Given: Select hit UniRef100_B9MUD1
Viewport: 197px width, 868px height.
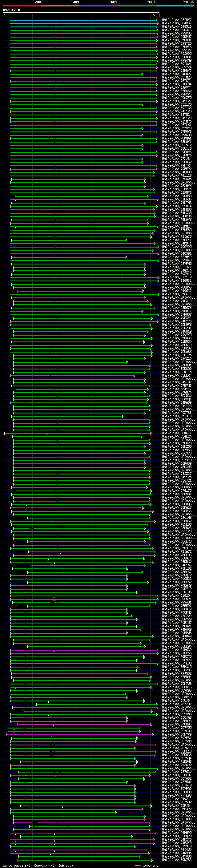Looking at the screenshot, I should (x=176, y=57).
